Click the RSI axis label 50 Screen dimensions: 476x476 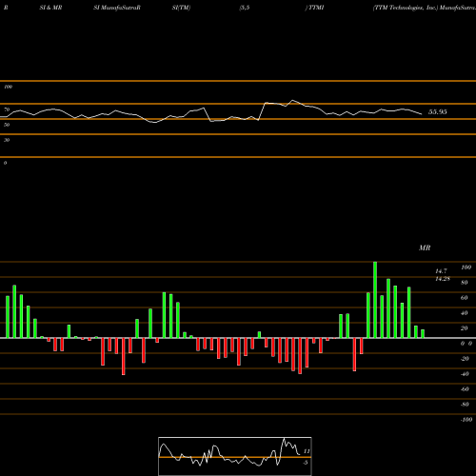(x=7, y=125)
